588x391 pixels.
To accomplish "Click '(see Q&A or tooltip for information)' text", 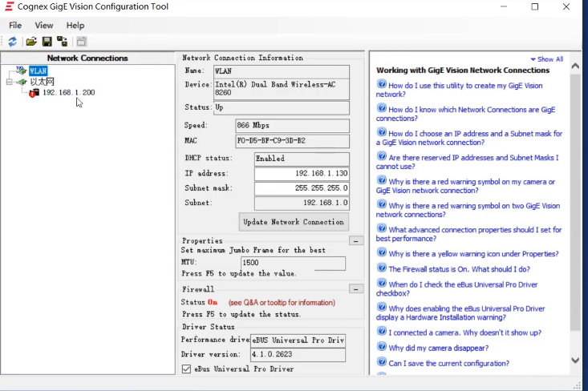I will point(282,302).
